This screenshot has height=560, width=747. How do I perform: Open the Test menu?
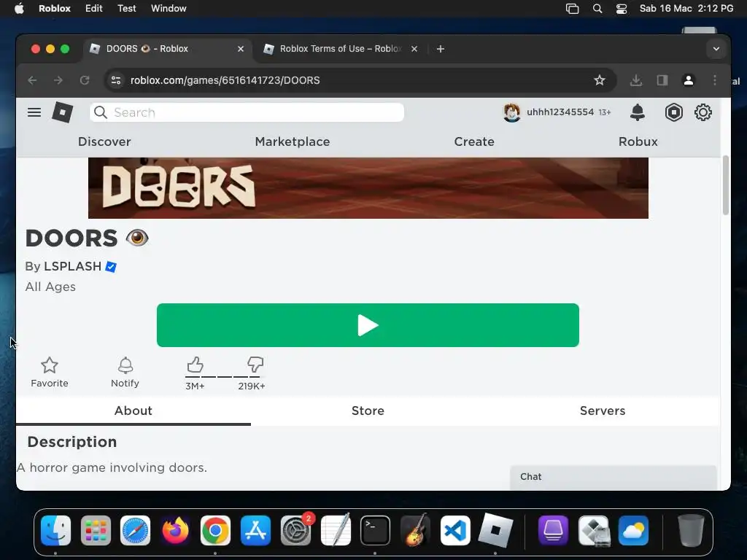coord(127,9)
